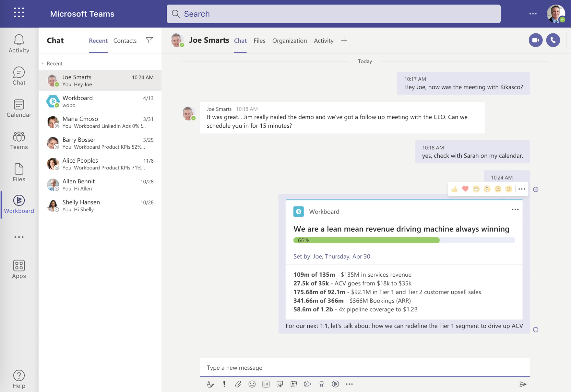This screenshot has height=392, width=571.
Task: Open Activity in the left rail
Action: (19, 44)
